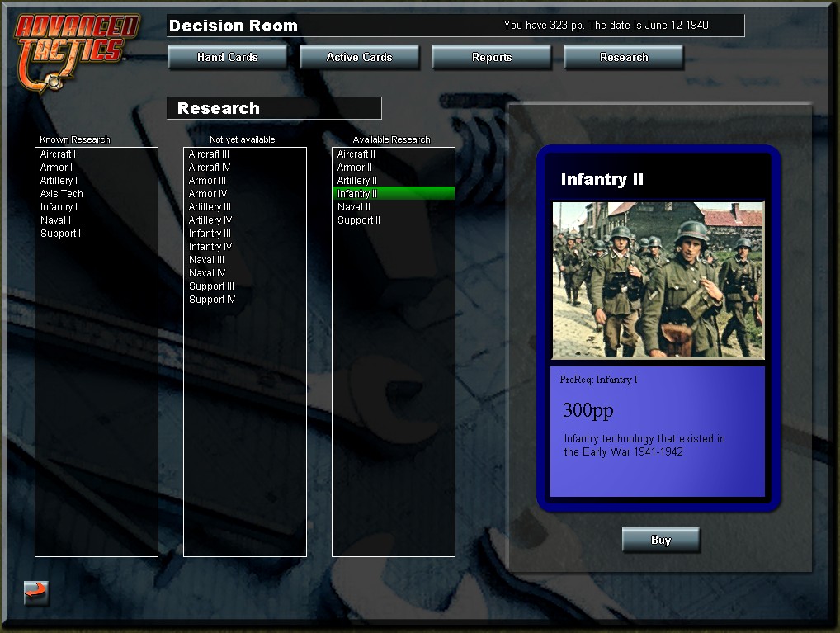Click the Infantry technology description text
Screen dimensions: 840x633
644,446
